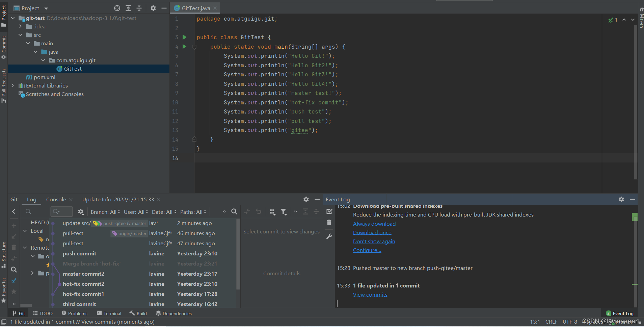Open Git tool window settings gear

tap(306, 199)
